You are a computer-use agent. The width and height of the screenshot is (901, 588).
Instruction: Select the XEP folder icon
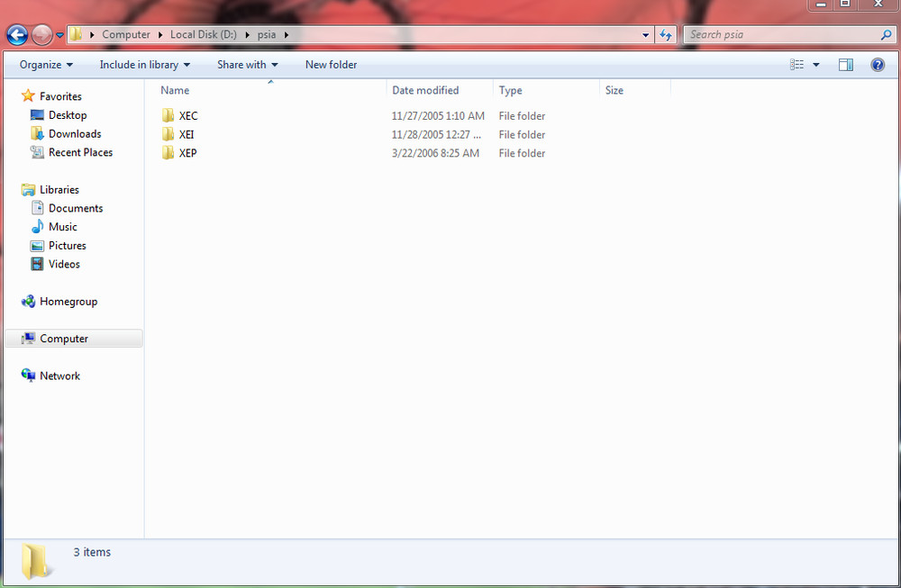(168, 153)
